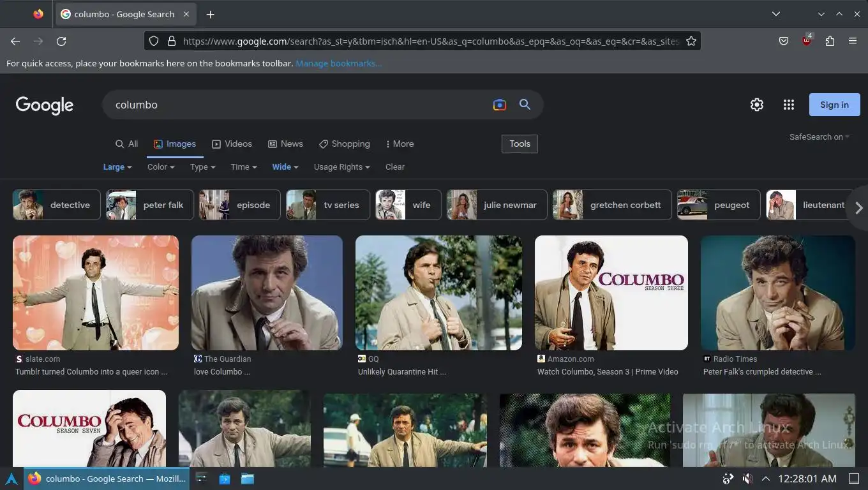
Task: Click the taskbar clock 12:28:01 AM
Action: (807, 479)
